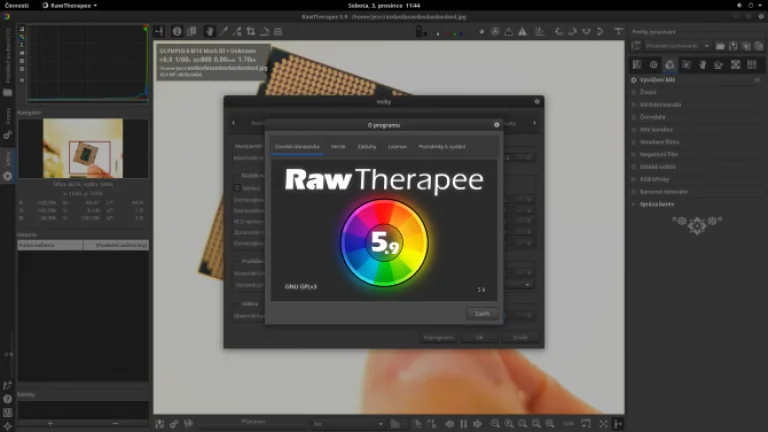
Task: Expand the Správa barev section
Action: 657,204
